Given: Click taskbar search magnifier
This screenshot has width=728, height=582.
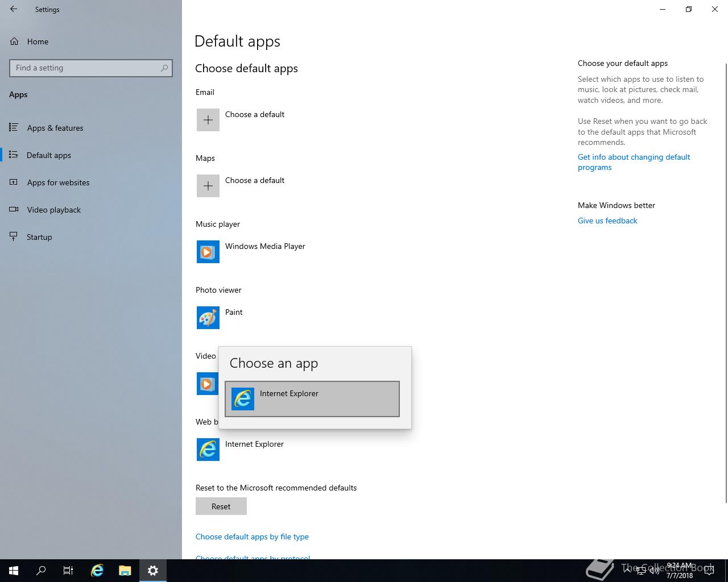Looking at the screenshot, I should click(x=41, y=571).
